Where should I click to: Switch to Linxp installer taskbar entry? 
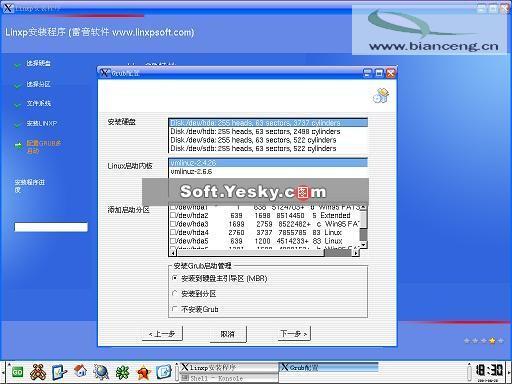coord(229,368)
